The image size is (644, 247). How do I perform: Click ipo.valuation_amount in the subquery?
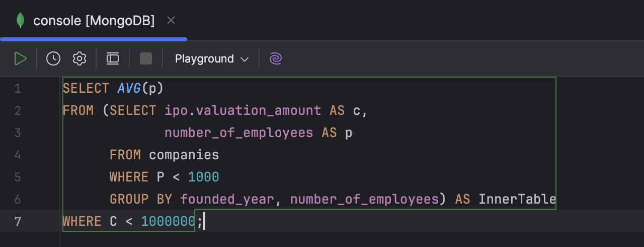(x=243, y=110)
